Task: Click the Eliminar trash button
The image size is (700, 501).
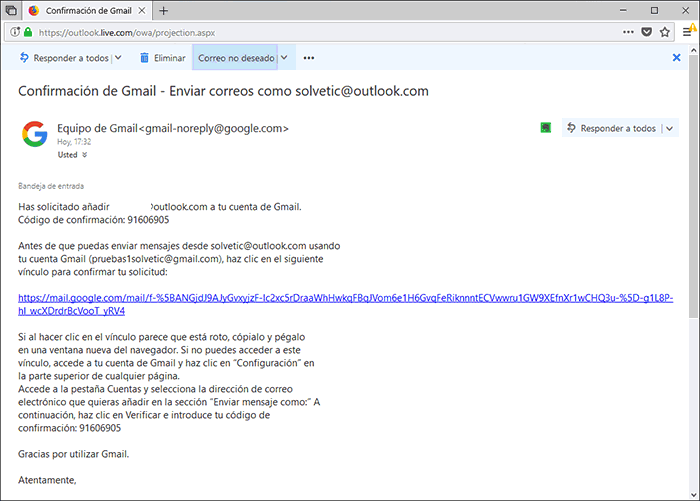Action: [x=162, y=58]
